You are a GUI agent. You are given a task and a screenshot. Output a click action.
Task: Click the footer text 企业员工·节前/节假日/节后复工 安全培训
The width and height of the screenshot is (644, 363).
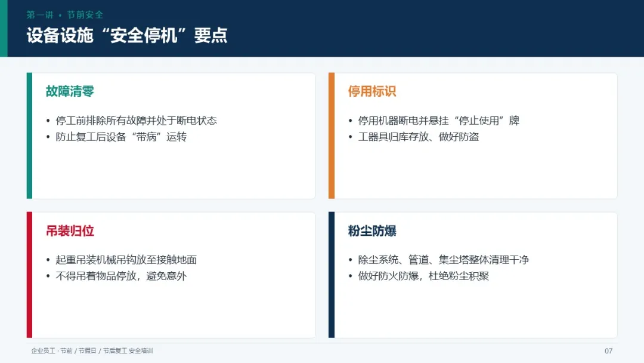tap(92, 350)
